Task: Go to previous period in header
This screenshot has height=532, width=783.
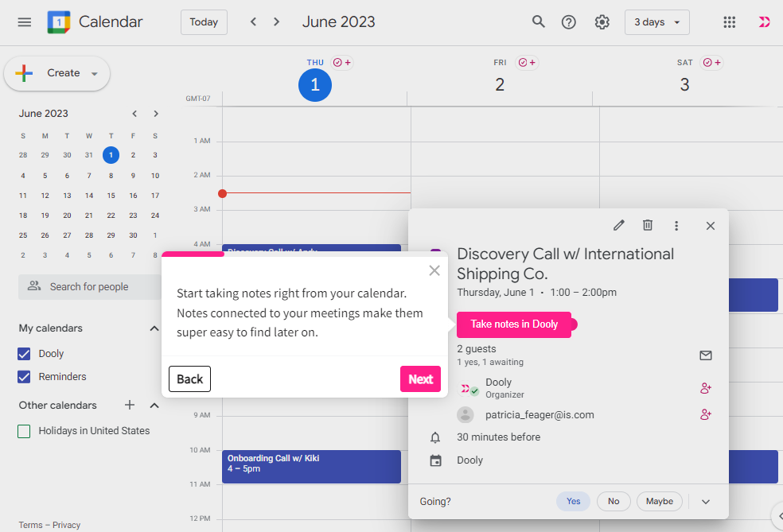Action: [253, 22]
